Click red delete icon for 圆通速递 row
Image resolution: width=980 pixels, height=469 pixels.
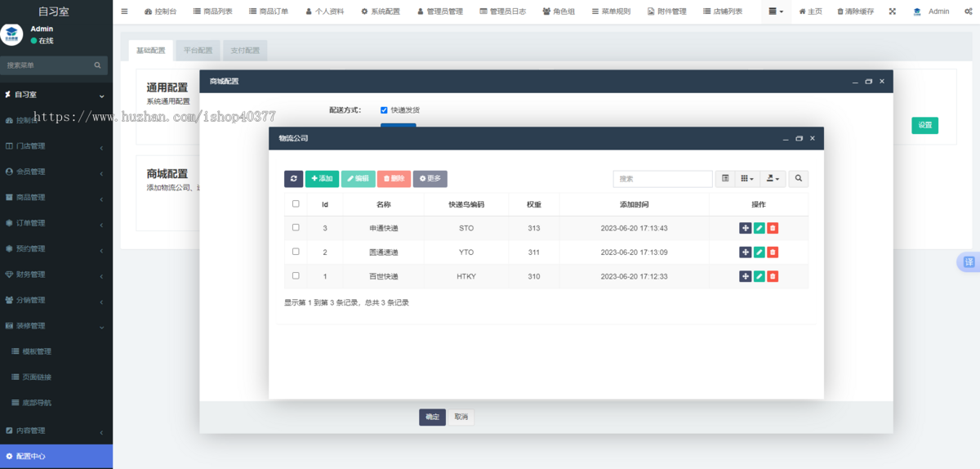pyautogui.click(x=773, y=252)
